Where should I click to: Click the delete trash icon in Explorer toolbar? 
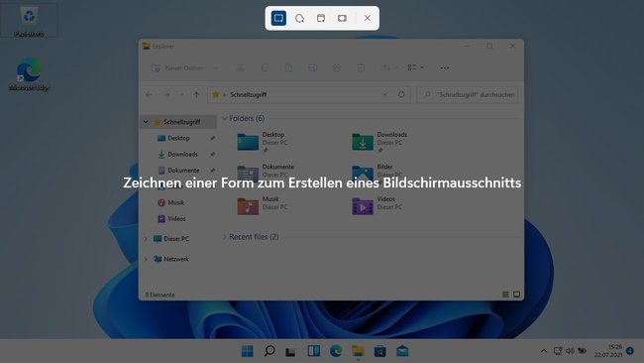pyautogui.click(x=361, y=67)
